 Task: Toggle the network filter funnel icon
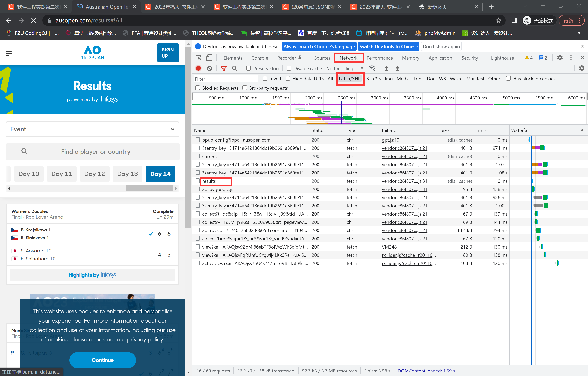(223, 68)
